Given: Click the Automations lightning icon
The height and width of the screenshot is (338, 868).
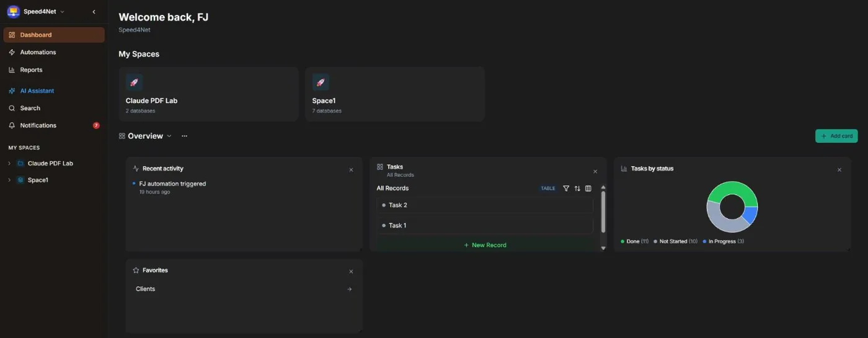Looking at the screenshot, I should (12, 52).
